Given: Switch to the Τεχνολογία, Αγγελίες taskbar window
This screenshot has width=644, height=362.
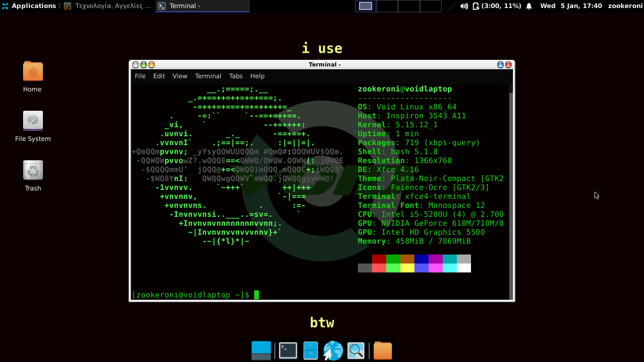Looking at the screenshot, I should [x=107, y=6].
